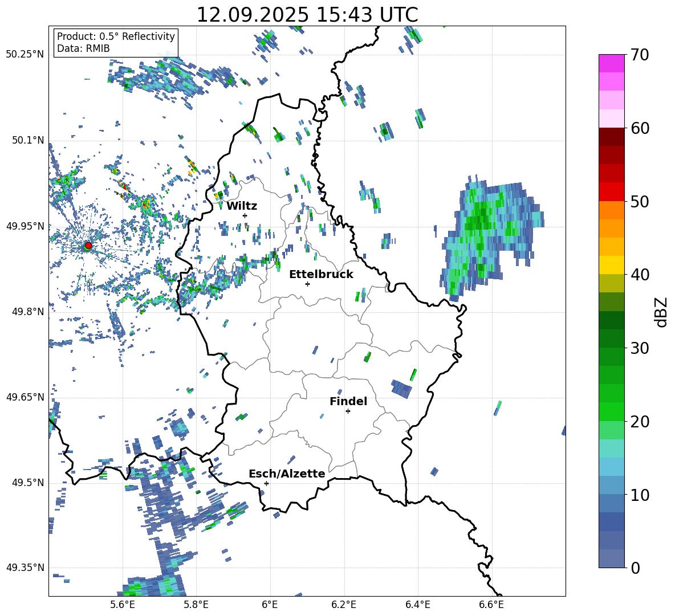This screenshot has height=616, width=675.
Task: Click the 0 tick on the colorbar
Action: tap(635, 568)
